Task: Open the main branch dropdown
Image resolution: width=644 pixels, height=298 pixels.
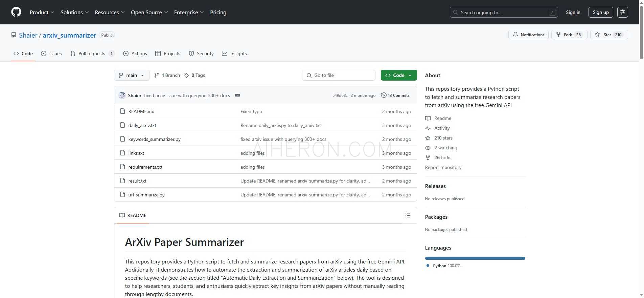Action: pyautogui.click(x=132, y=75)
